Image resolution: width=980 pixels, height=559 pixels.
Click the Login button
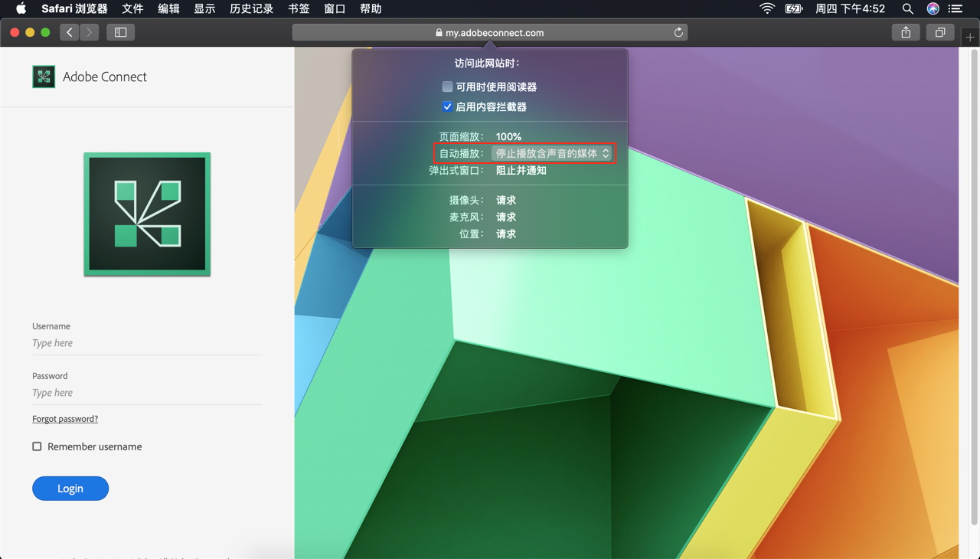[x=70, y=489]
